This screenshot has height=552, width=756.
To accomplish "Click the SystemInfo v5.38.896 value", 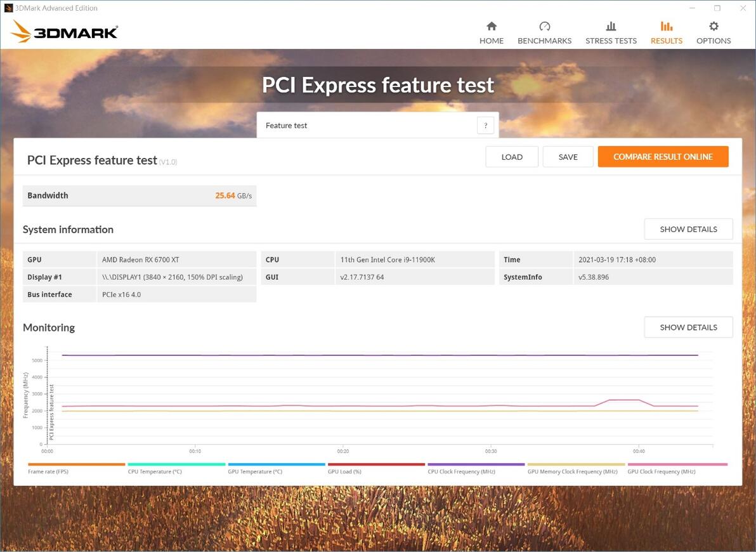I will click(594, 277).
